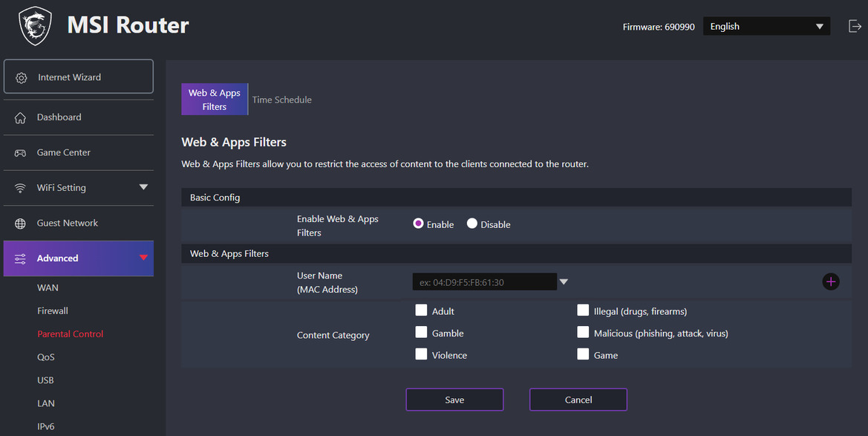Check the Violence content category
This screenshot has height=436, width=868.
[x=421, y=354]
